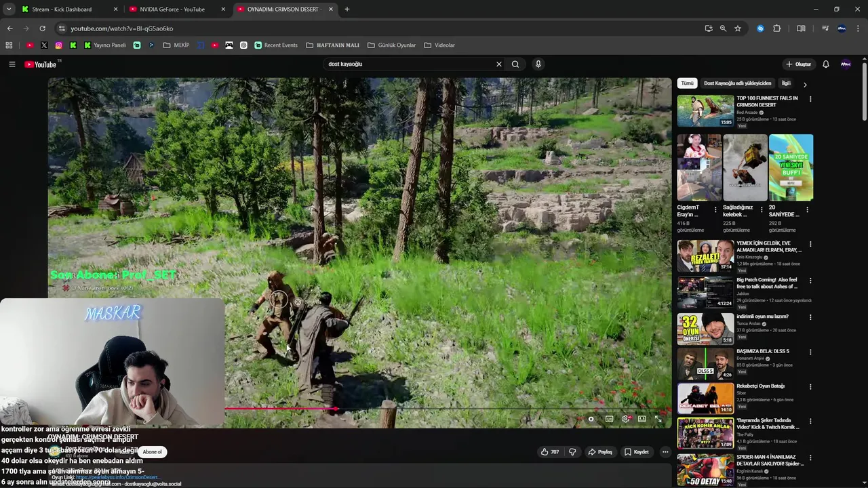Click the URL address bar
868x488 pixels.
pyautogui.click(x=380, y=28)
